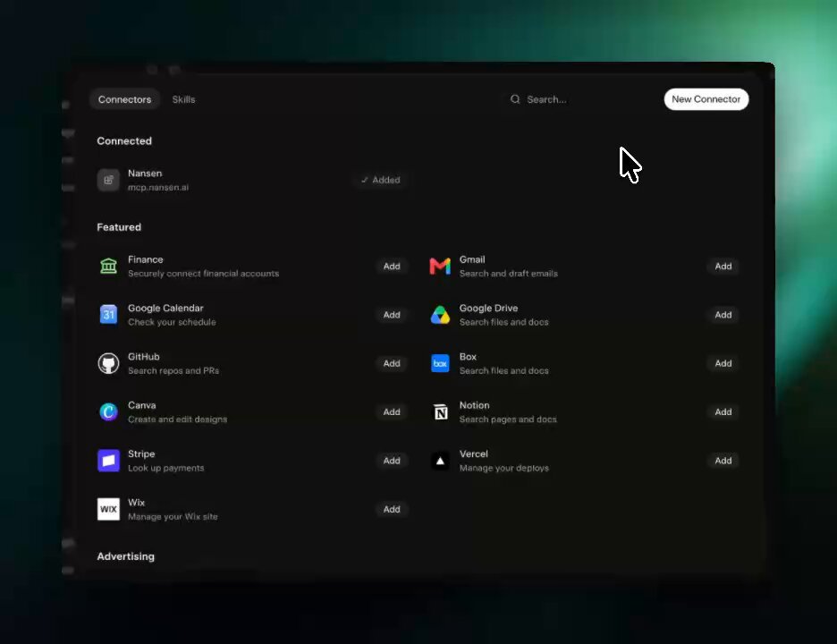Add the Box connector

[x=723, y=363]
